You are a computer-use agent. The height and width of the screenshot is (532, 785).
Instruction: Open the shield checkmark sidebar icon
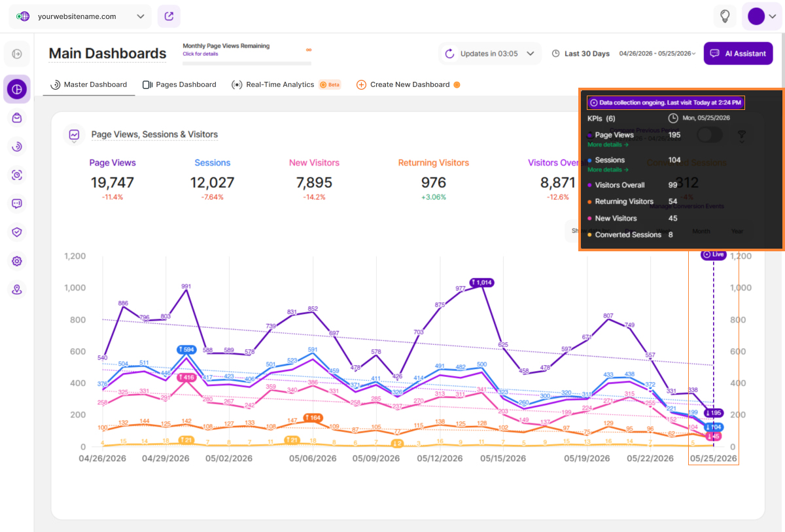17,232
